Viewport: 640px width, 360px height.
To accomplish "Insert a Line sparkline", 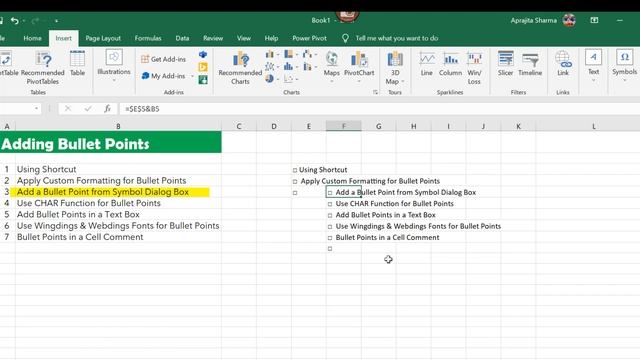I will (x=427, y=64).
